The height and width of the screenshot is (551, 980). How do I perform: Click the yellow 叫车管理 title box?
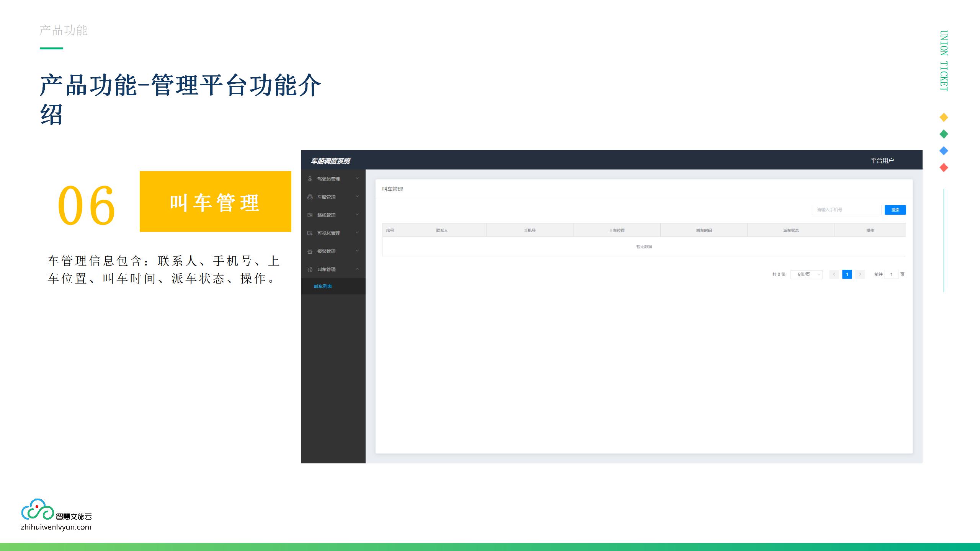pyautogui.click(x=216, y=201)
